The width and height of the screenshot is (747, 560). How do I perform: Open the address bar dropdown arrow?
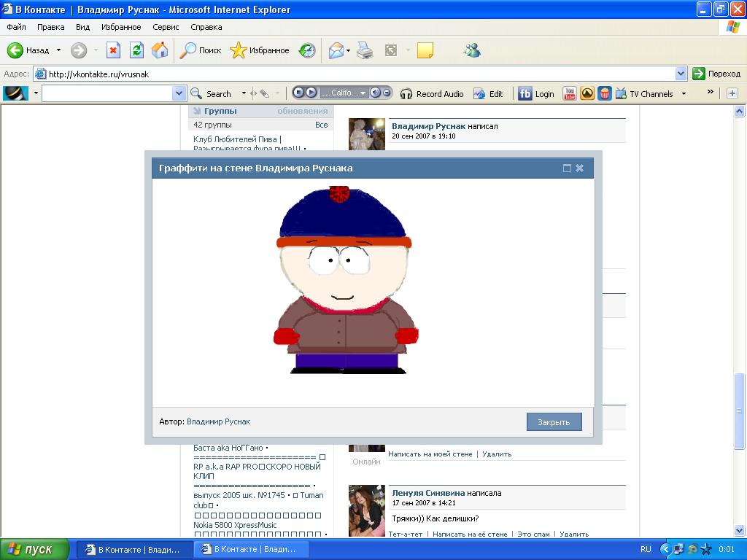(x=681, y=74)
